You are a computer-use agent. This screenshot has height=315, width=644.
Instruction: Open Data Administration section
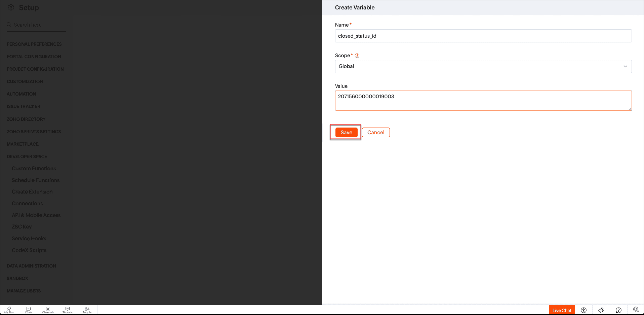[32, 266]
